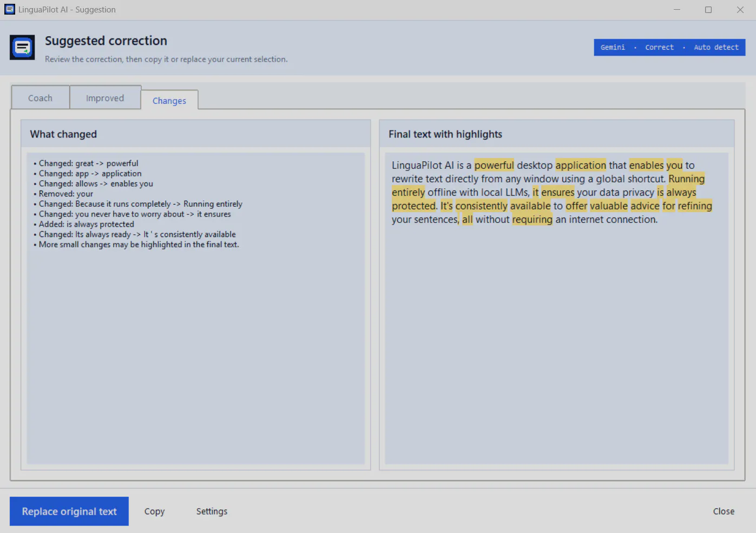The height and width of the screenshot is (533, 756).
Task: Click the highlighted word "application" in final text
Action: point(581,166)
